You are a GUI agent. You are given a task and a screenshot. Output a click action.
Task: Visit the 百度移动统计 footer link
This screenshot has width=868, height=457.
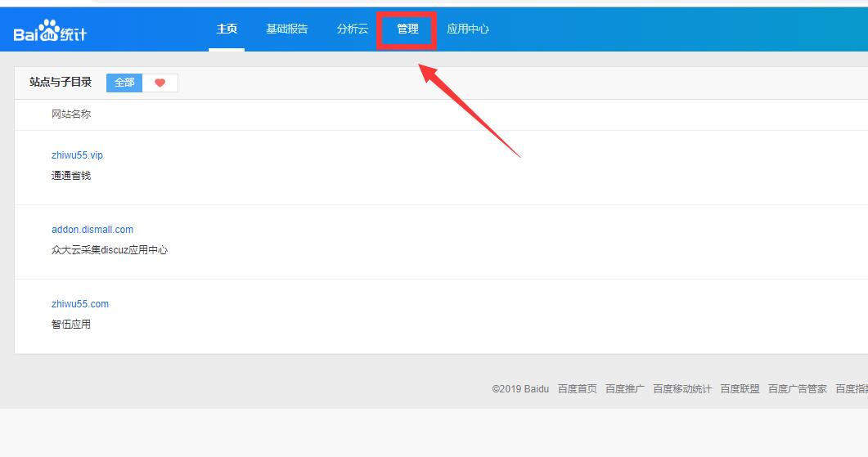pos(682,389)
